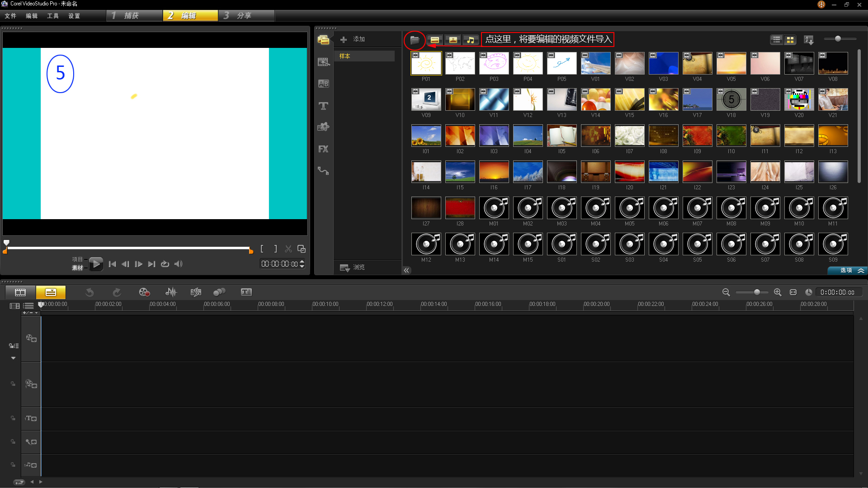The height and width of the screenshot is (488, 868).
Task: Click the Record/Capture option icon
Action: point(144,292)
